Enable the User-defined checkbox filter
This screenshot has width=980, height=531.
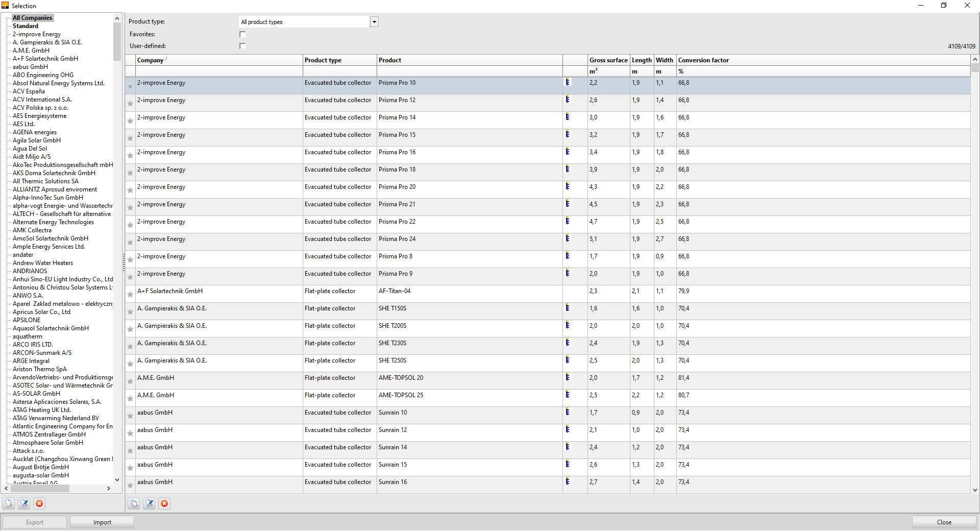pyautogui.click(x=242, y=46)
